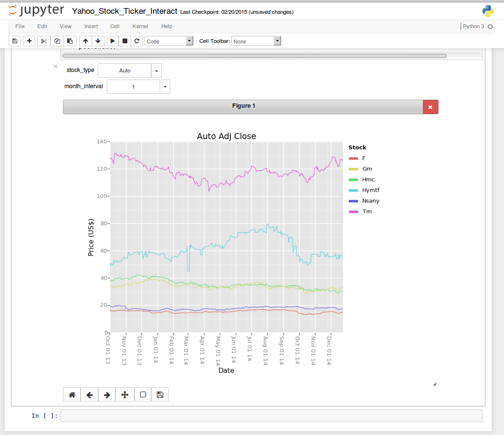Open the Cell menu
This screenshot has width=504, height=435.
point(115,26)
